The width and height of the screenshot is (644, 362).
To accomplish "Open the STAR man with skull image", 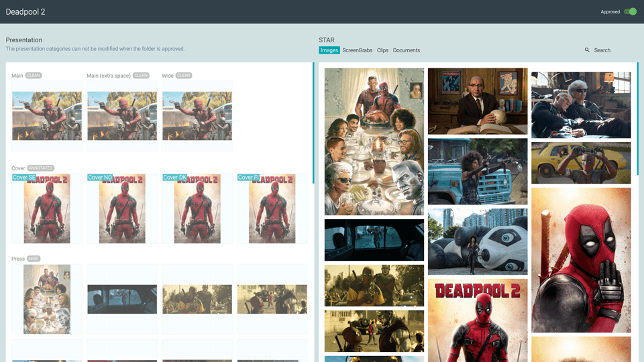I will pyautogui.click(x=478, y=101).
